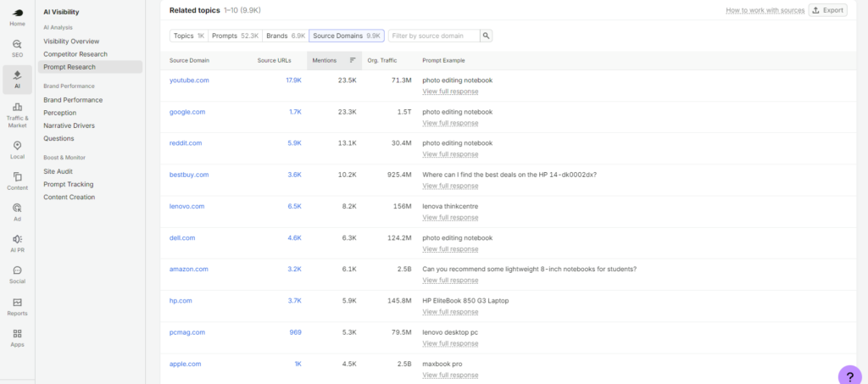
Task: Click Source URLs column header
Action: tap(274, 60)
